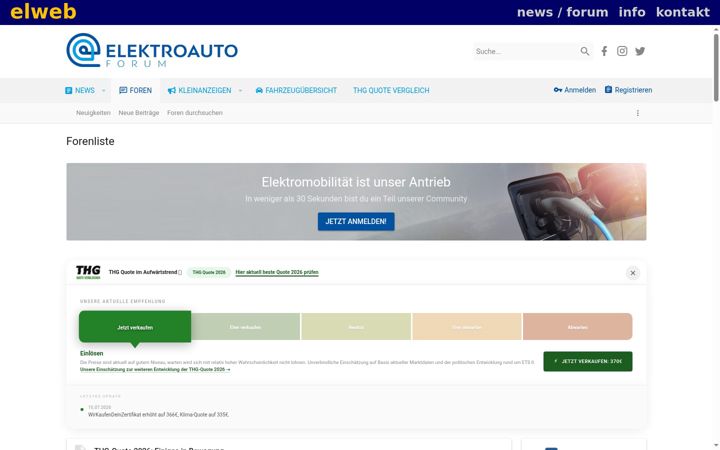Viewport: 720px width, 450px height.
Task: Click the THG-Quote 2026 green badge
Action: pyautogui.click(x=209, y=272)
